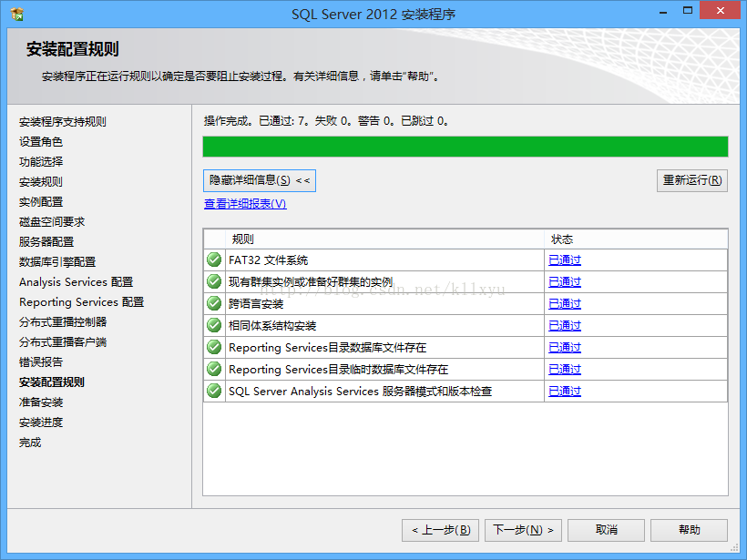Viewport: 747px width, 560px height.
Task: Click 操作完成 status summary text
Action: (x=326, y=121)
